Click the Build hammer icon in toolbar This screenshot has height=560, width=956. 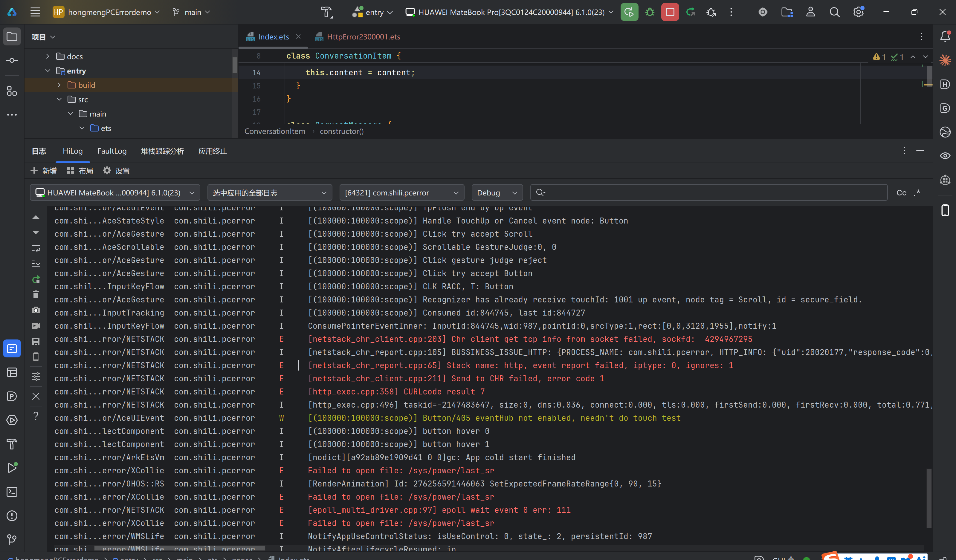(326, 12)
